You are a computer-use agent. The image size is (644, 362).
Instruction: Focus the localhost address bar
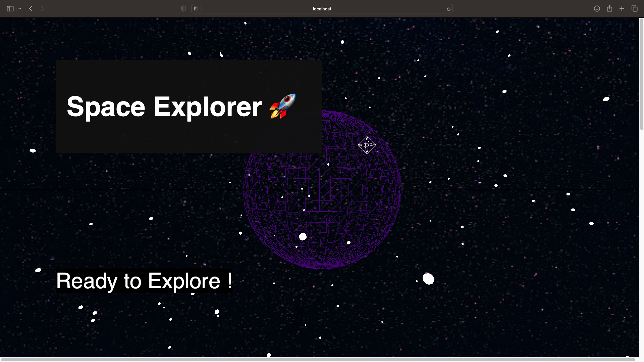pyautogui.click(x=322, y=9)
